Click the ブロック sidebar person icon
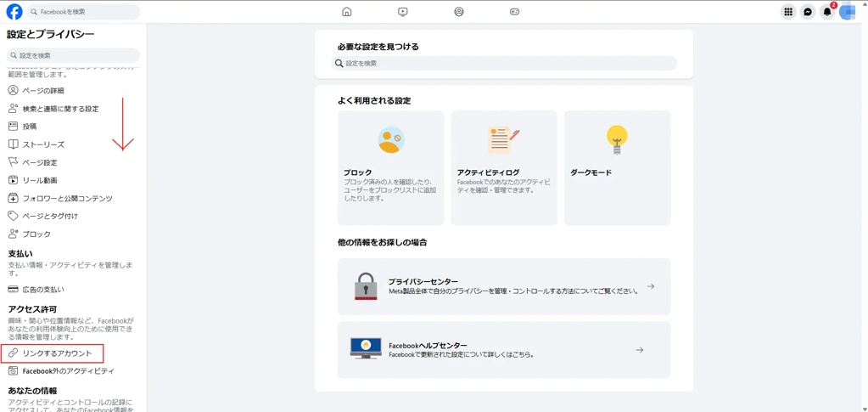The height and width of the screenshot is (412, 868). click(14, 234)
